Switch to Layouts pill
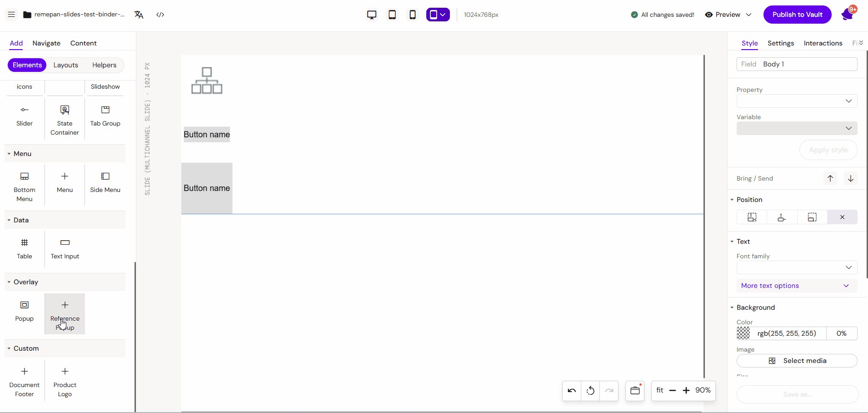Image resolution: width=868 pixels, height=413 pixels. pyautogui.click(x=66, y=65)
